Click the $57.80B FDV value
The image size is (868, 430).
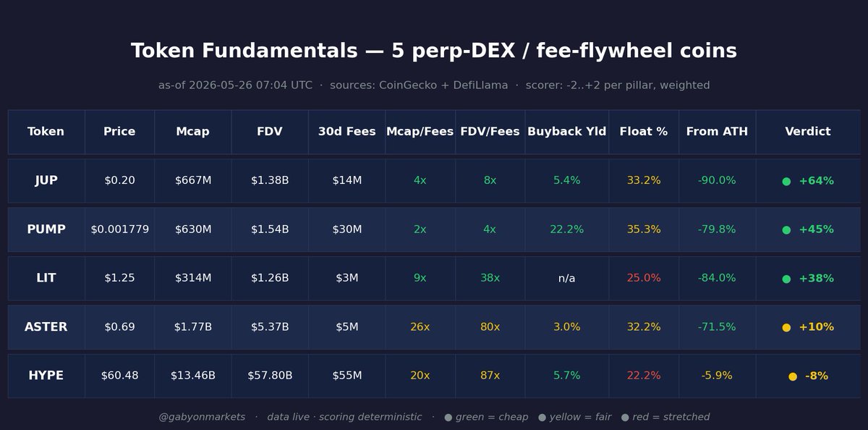click(x=270, y=376)
